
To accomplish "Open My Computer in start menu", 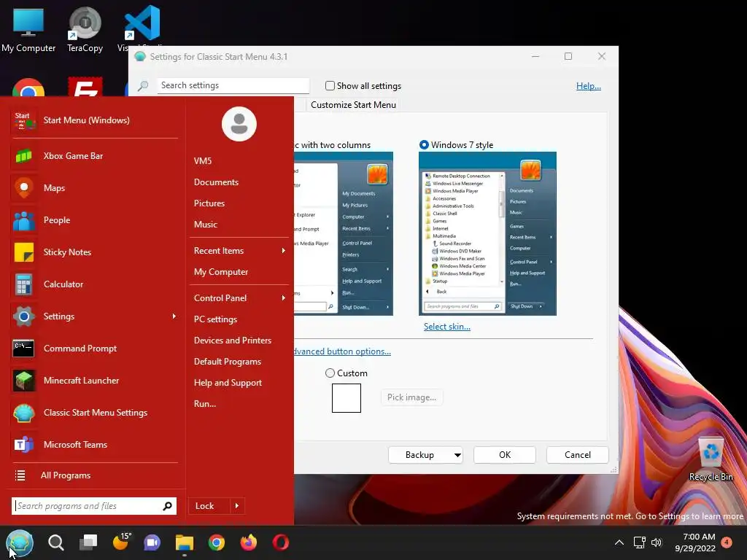I will (221, 272).
